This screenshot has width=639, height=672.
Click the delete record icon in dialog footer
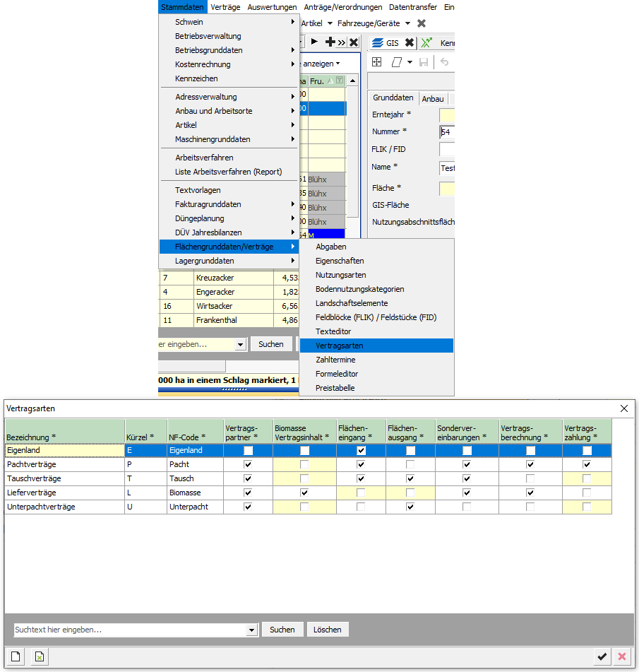pyautogui.click(x=41, y=657)
